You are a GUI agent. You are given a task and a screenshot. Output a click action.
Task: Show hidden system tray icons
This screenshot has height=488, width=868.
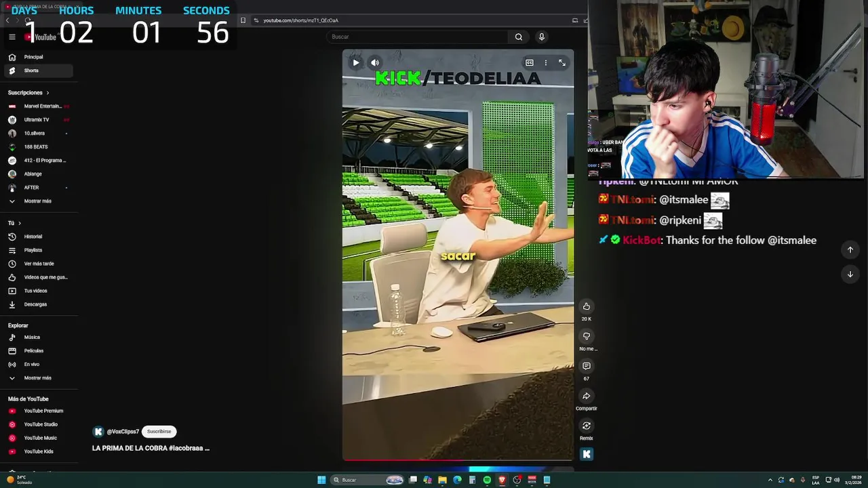click(770, 480)
